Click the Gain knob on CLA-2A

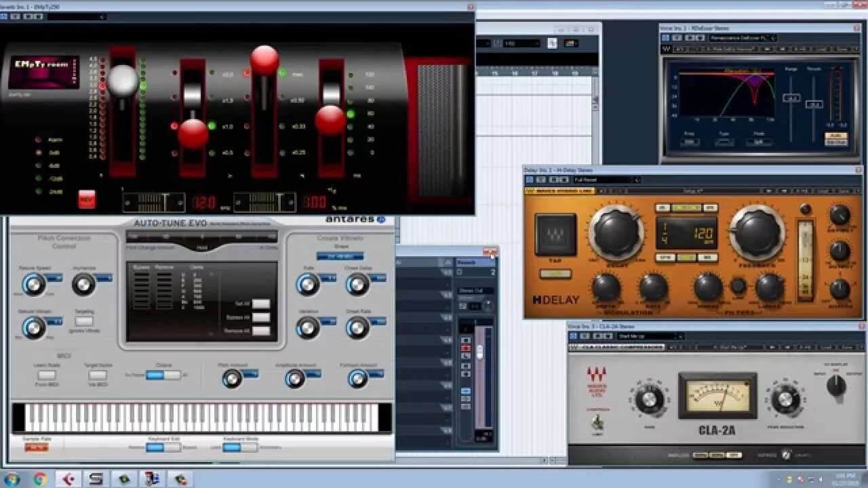[x=649, y=399]
